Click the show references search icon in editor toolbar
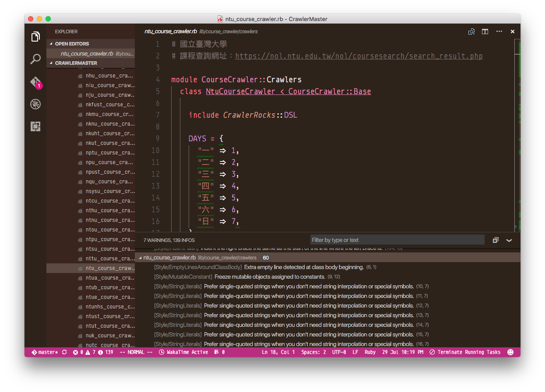 click(471, 31)
